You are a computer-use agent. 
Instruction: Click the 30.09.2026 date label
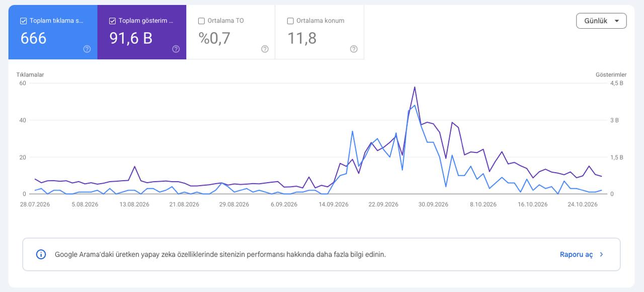tap(433, 204)
